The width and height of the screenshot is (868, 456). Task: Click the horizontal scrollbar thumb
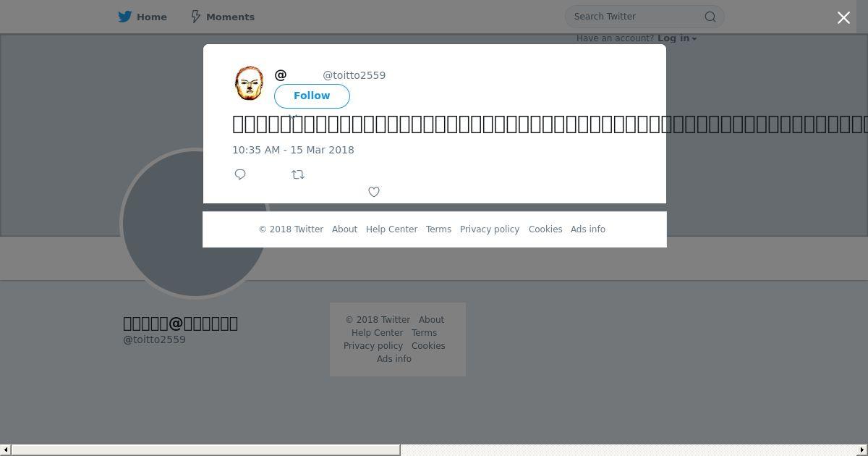(205, 450)
